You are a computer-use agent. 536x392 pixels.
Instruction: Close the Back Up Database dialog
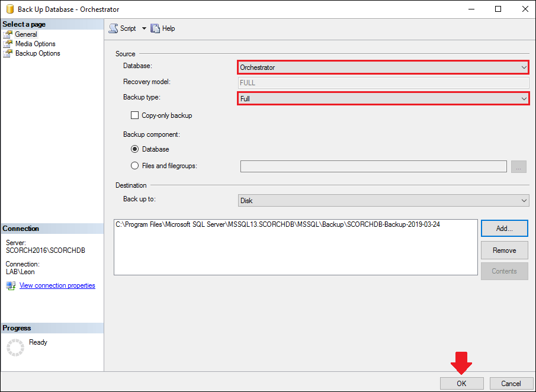[x=525, y=9]
